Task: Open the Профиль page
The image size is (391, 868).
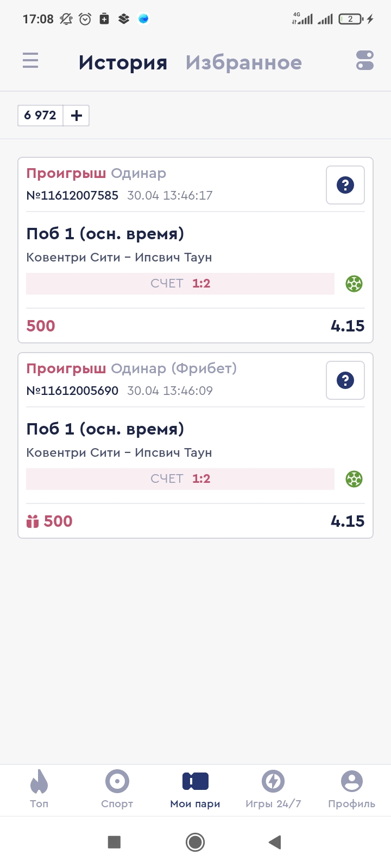Action: coord(351,789)
